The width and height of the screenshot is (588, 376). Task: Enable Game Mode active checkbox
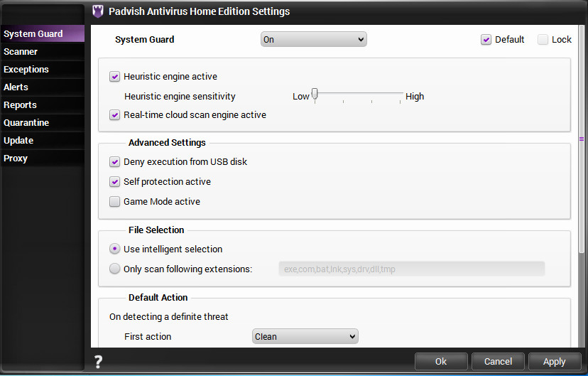click(x=114, y=202)
